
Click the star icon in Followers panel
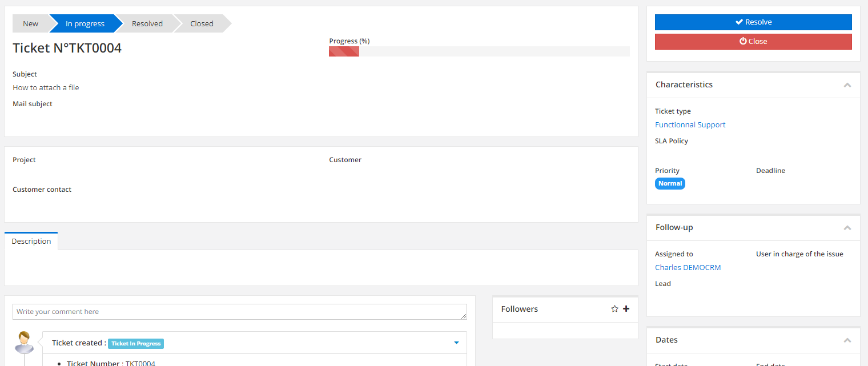click(x=614, y=309)
